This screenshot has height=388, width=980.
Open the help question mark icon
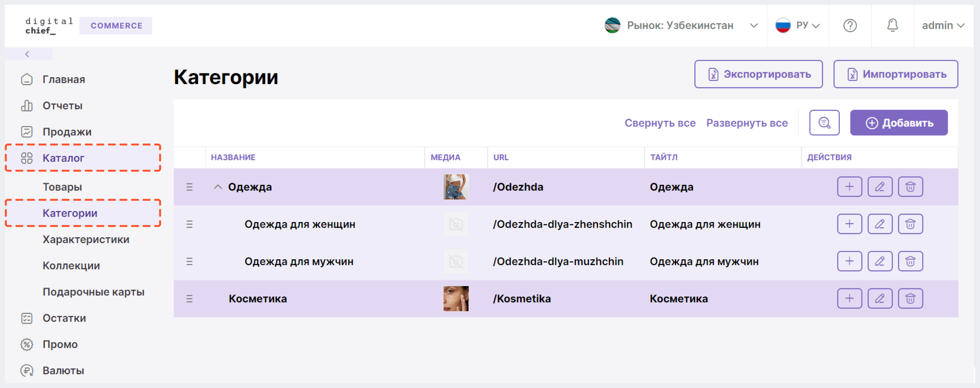click(850, 26)
